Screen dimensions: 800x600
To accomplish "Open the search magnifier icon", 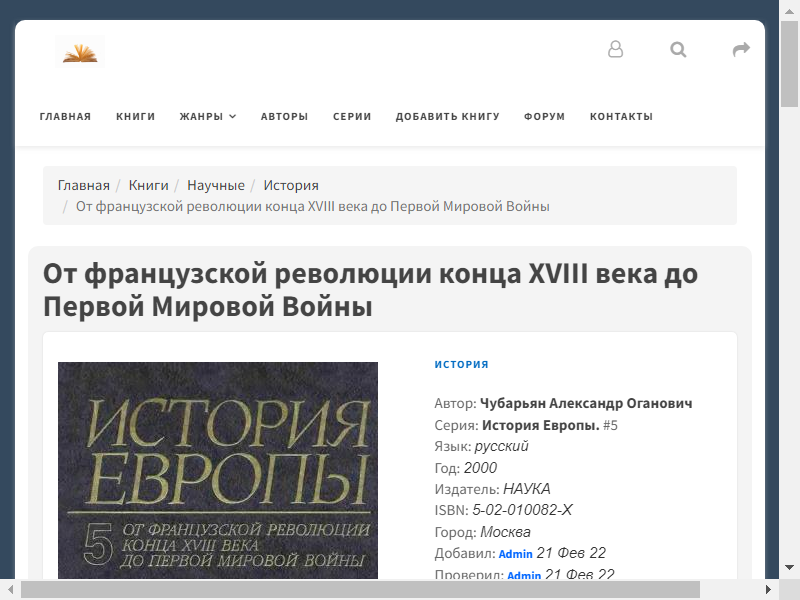I will click(678, 49).
